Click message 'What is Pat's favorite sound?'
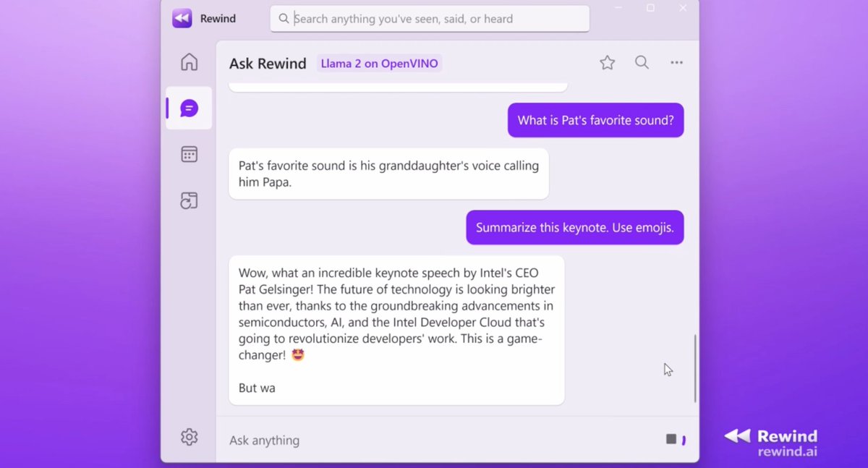The image size is (868, 468). 595,120
